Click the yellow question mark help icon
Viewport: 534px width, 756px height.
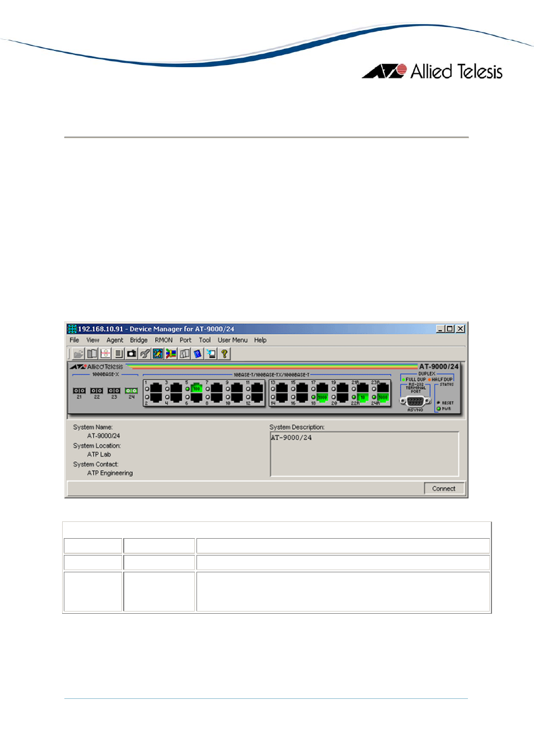point(224,353)
